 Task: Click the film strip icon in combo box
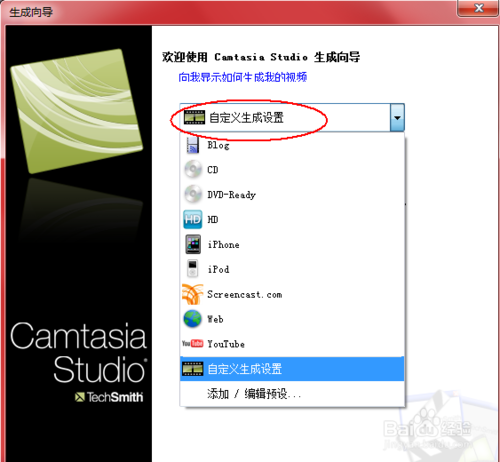pos(194,117)
